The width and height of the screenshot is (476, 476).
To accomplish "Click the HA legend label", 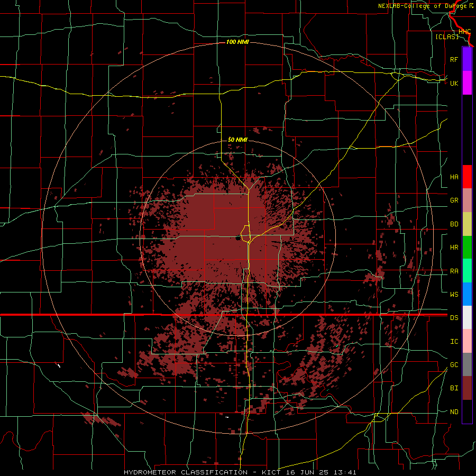I will click(454, 177).
